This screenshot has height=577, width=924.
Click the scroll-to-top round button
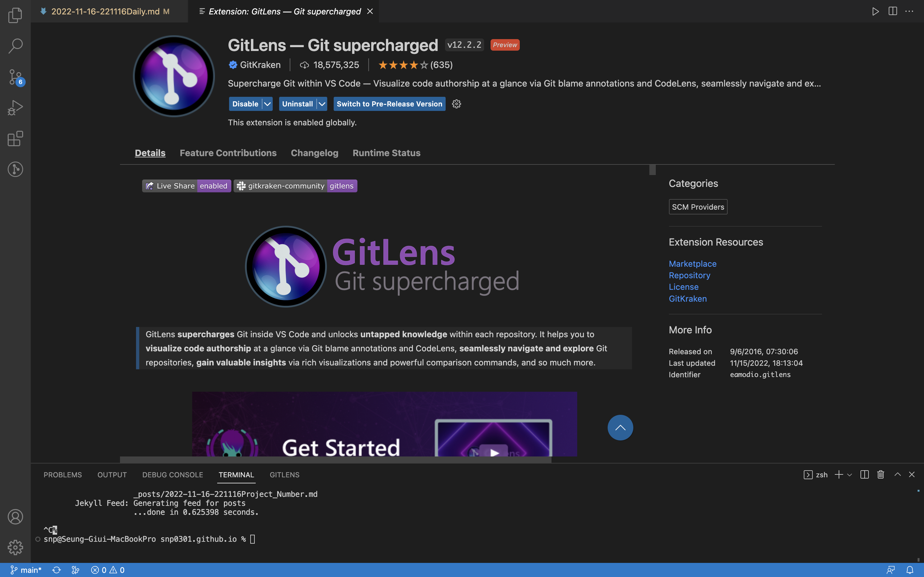620,427
